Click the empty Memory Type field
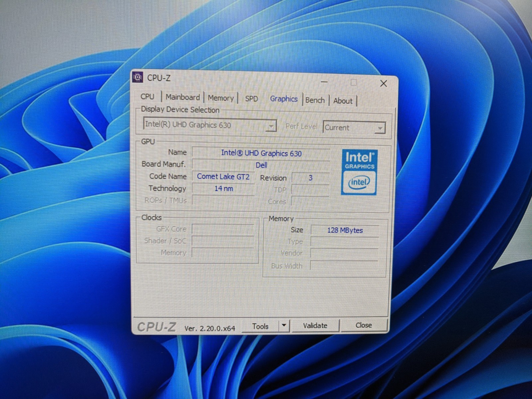Viewport: 532px width, 399px height. point(345,242)
